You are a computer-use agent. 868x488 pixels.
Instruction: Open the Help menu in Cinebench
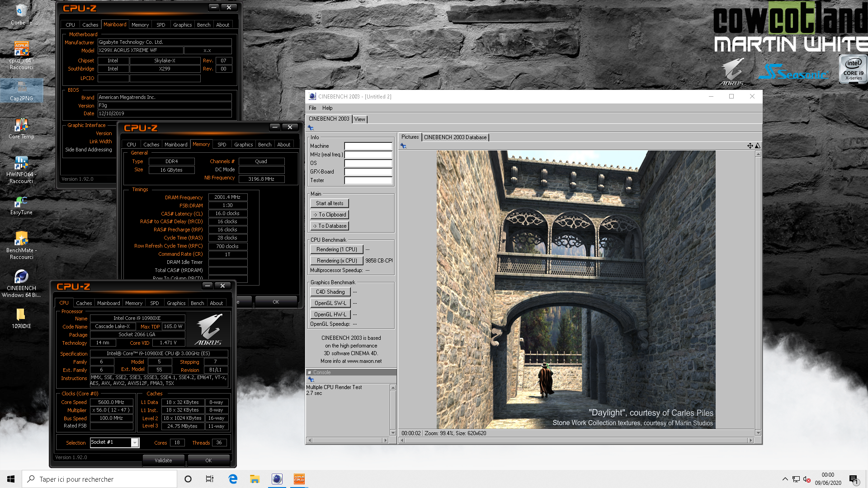pyautogui.click(x=327, y=108)
